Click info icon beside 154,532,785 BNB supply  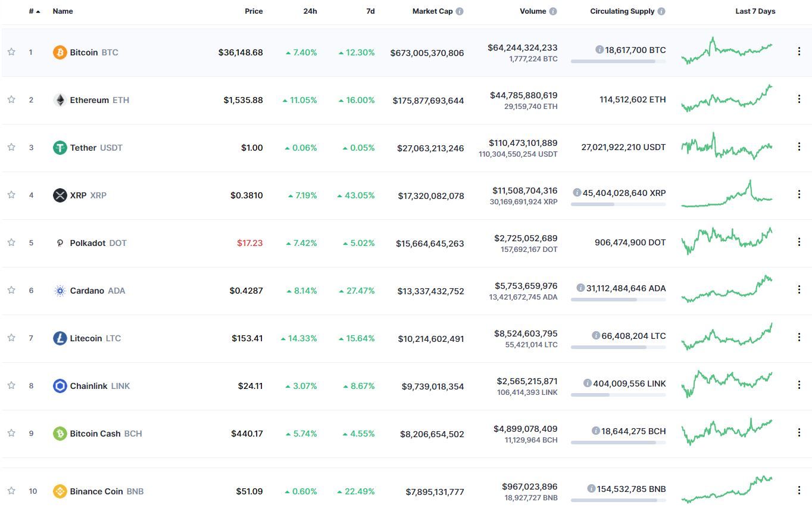point(591,488)
